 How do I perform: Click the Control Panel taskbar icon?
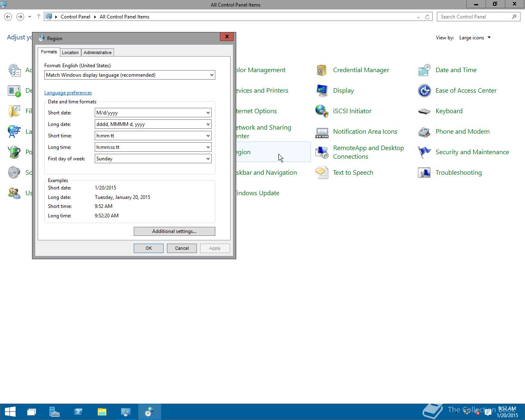[126, 411]
